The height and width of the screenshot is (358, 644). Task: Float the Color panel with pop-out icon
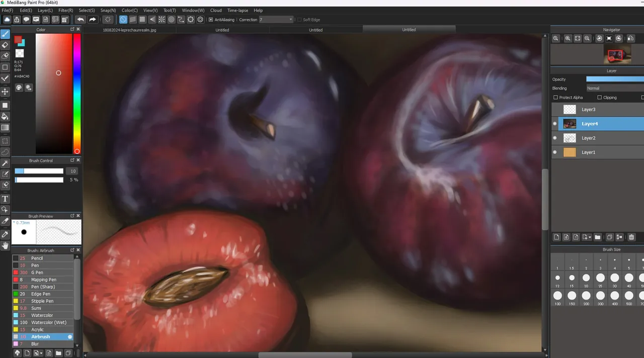pyautogui.click(x=72, y=30)
